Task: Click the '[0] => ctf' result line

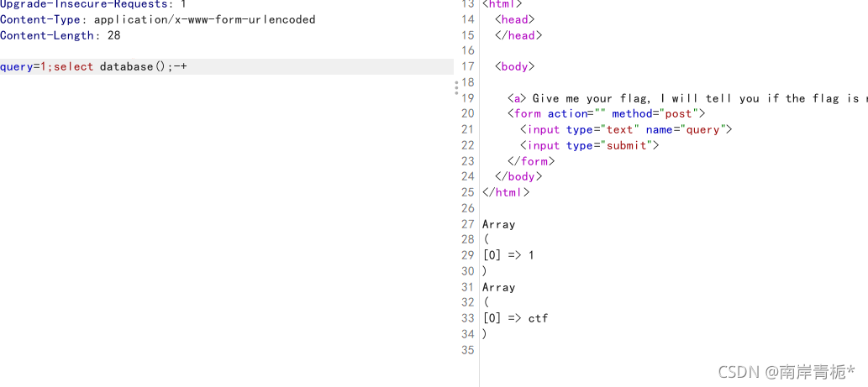Action: (515, 318)
